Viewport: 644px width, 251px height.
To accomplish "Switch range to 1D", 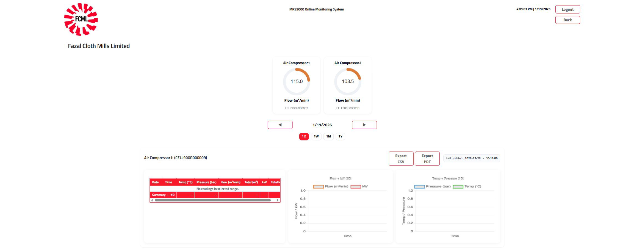I will click(304, 136).
